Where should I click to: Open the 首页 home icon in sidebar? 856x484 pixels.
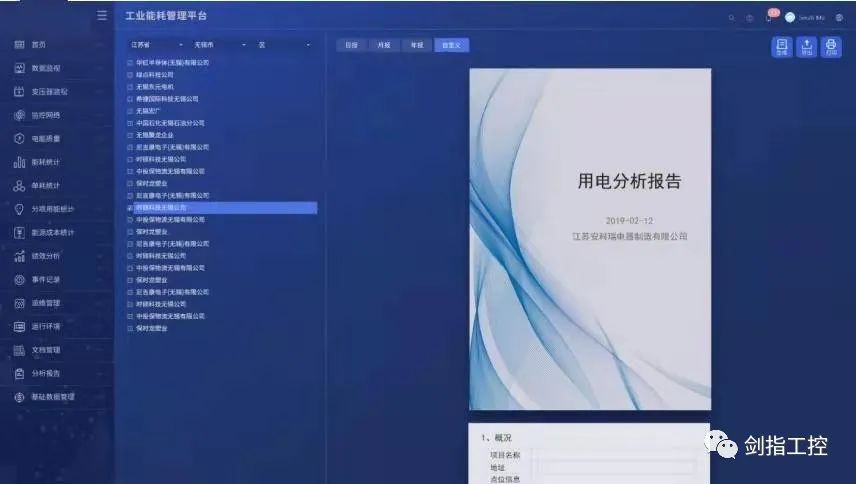(19, 44)
